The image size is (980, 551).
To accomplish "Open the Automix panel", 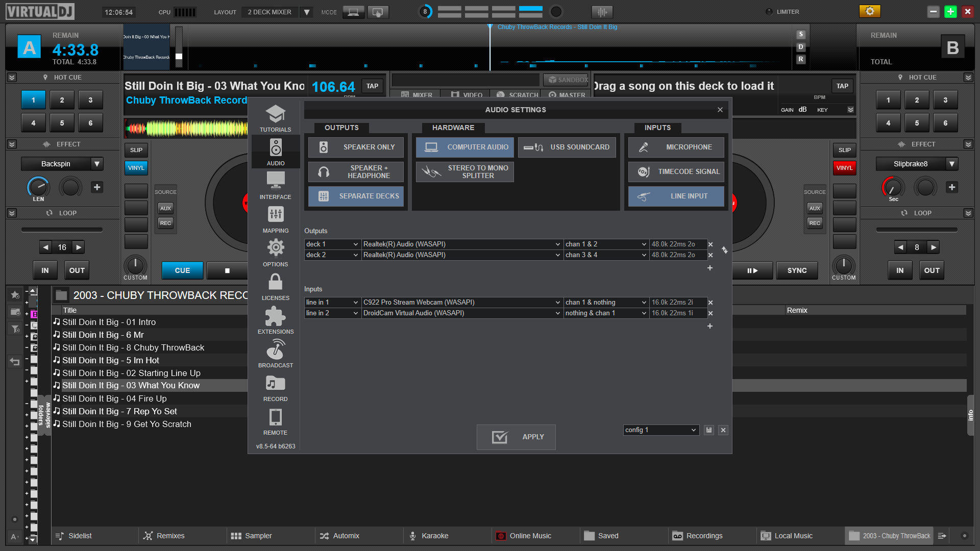I will tap(339, 536).
